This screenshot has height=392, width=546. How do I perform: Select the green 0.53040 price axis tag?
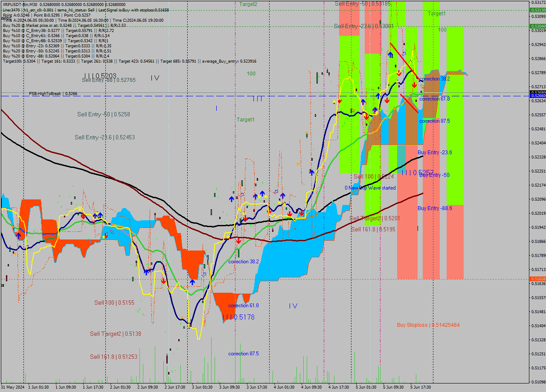coord(537,26)
